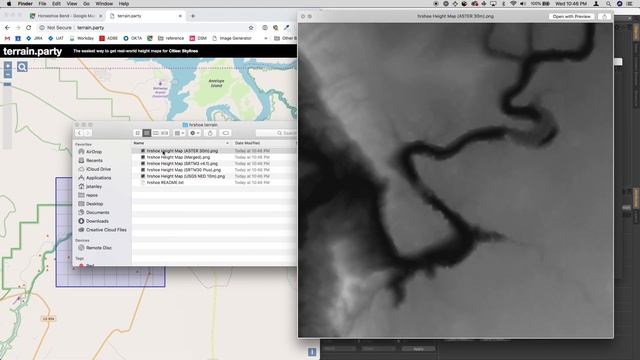640x360 pixels.
Task: Click the terrain.party site logo
Action: coord(33,51)
